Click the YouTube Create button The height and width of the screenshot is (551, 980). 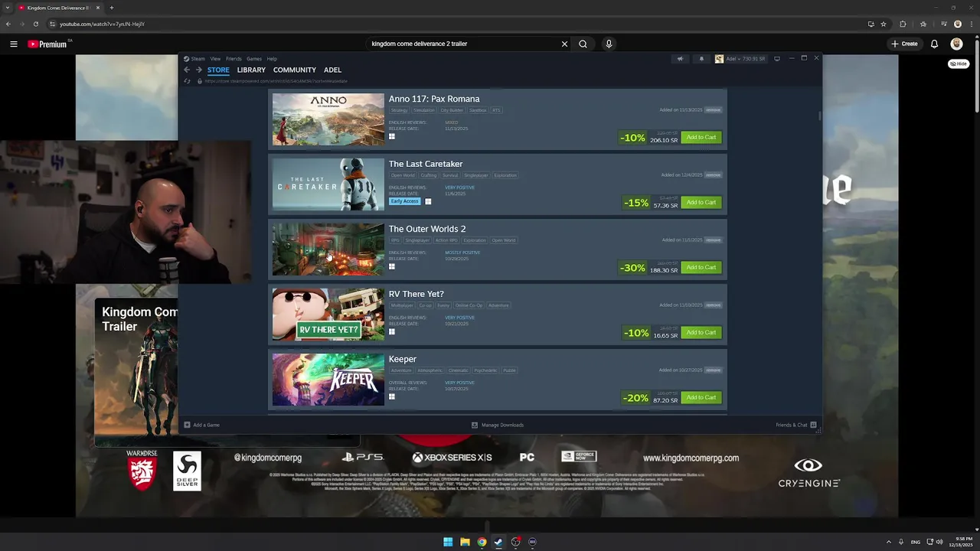click(905, 44)
